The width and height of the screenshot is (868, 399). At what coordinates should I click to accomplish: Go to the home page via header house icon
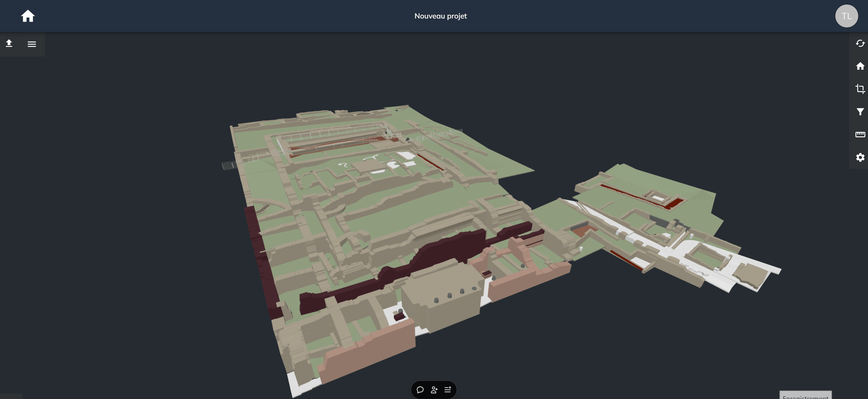pos(28,16)
